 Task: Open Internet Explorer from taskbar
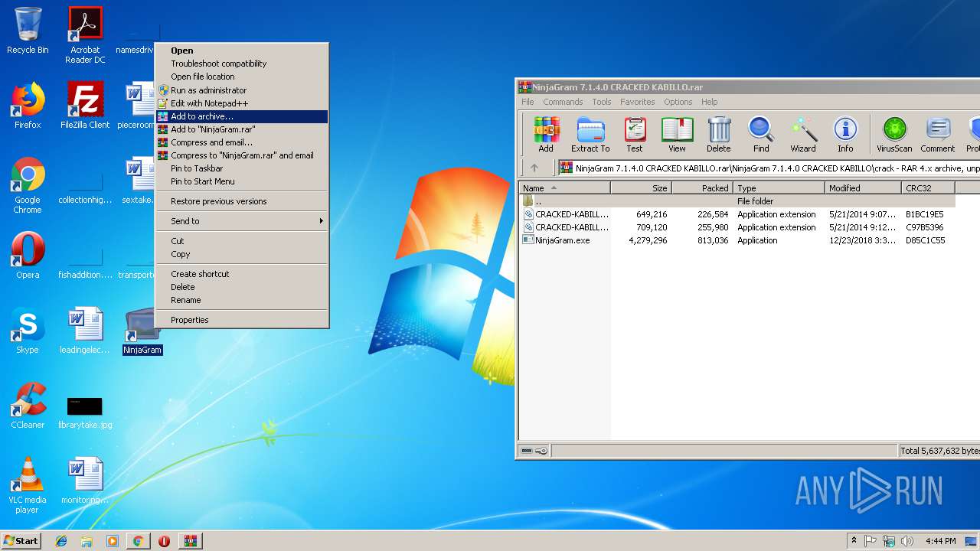(x=61, y=541)
